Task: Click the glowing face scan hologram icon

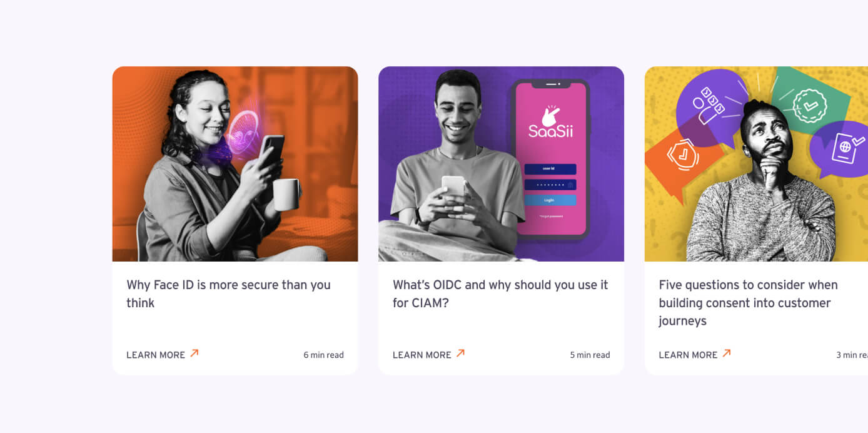Action: pos(243,133)
